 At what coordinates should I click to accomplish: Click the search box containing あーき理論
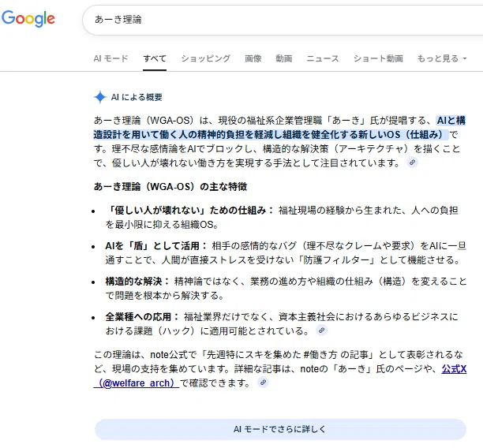[283, 20]
